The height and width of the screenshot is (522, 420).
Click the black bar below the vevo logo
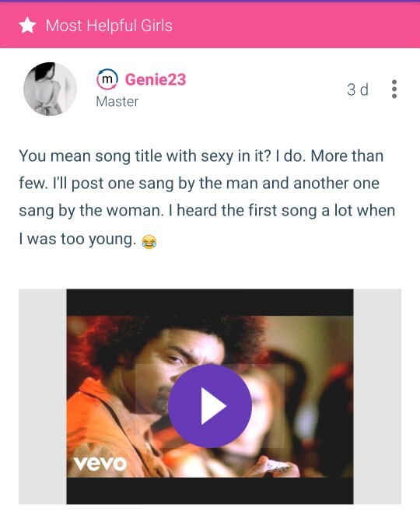click(x=210, y=490)
